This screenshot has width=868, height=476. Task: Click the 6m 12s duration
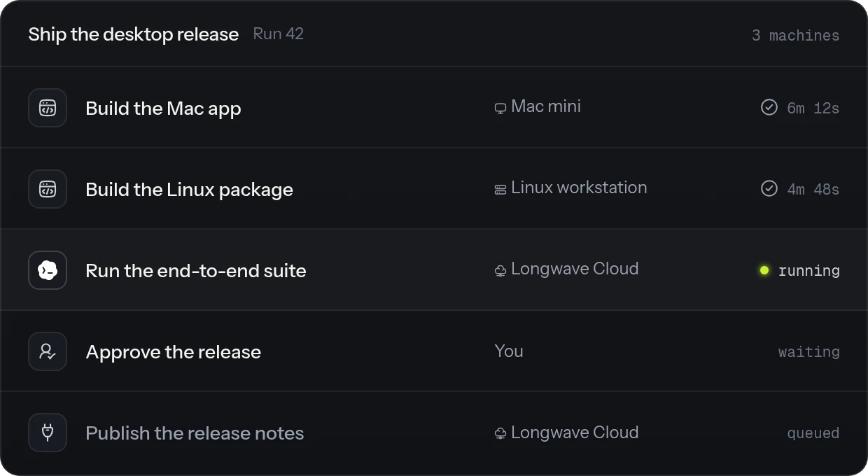point(813,108)
